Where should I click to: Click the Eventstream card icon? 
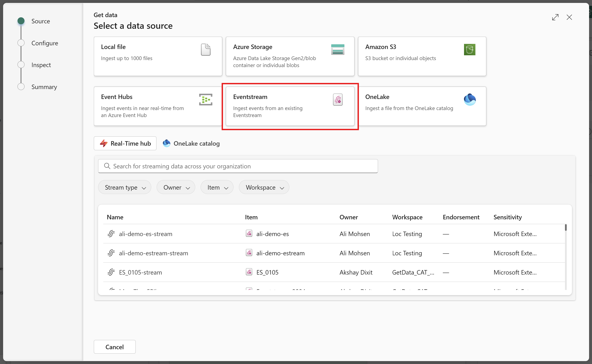click(338, 99)
